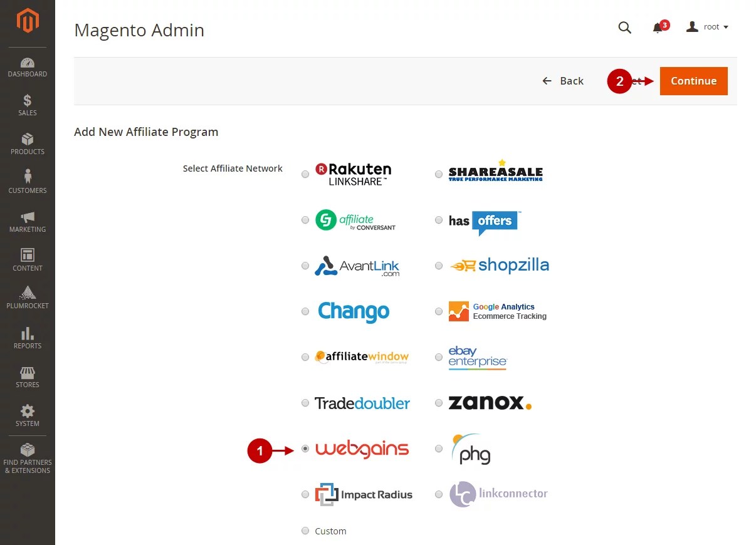756x545 pixels.
Task: Open the Stores sidebar icon
Action: [28, 376]
